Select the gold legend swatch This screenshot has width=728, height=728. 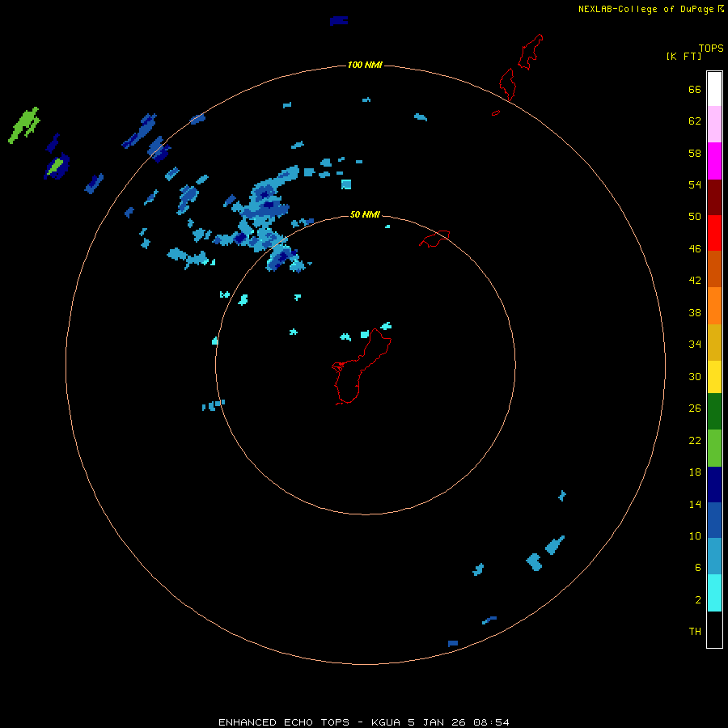click(714, 342)
